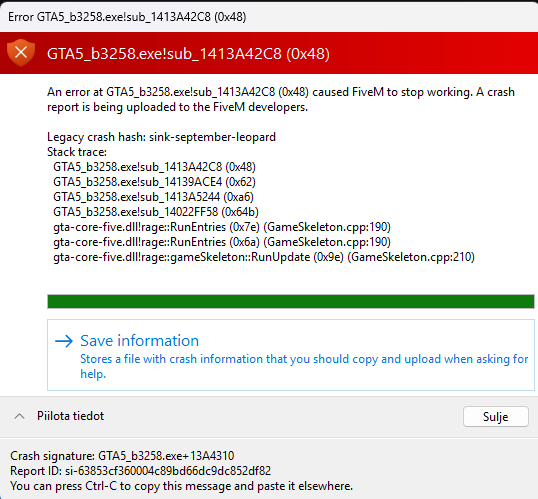Select stack line sub_1413A42C8 (0x48)
This screenshot has height=499, width=538.
(x=154, y=167)
